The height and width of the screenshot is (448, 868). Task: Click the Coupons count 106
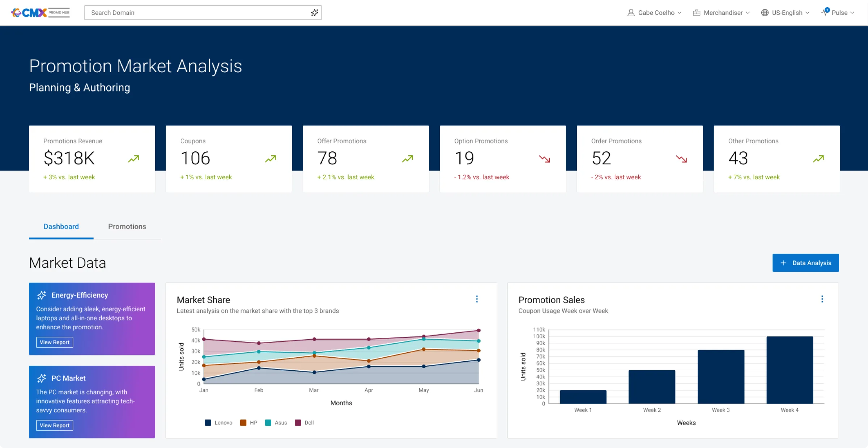(x=195, y=158)
